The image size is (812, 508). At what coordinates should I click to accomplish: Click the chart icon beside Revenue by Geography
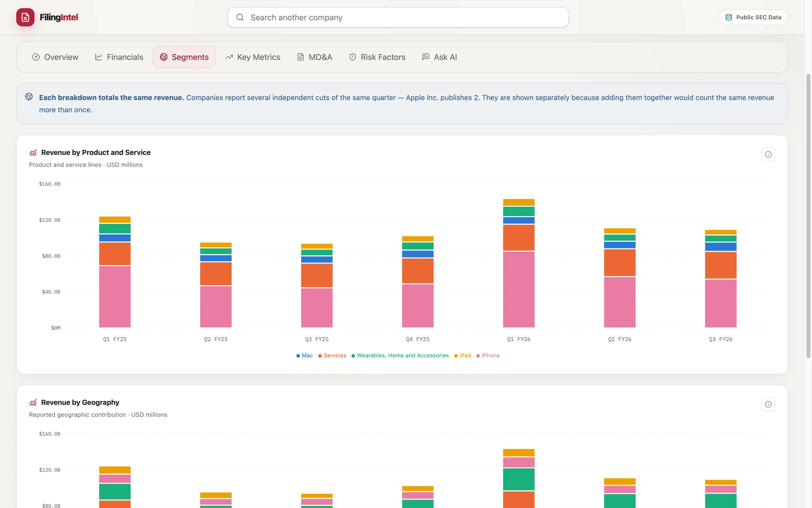click(x=33, y=403)
